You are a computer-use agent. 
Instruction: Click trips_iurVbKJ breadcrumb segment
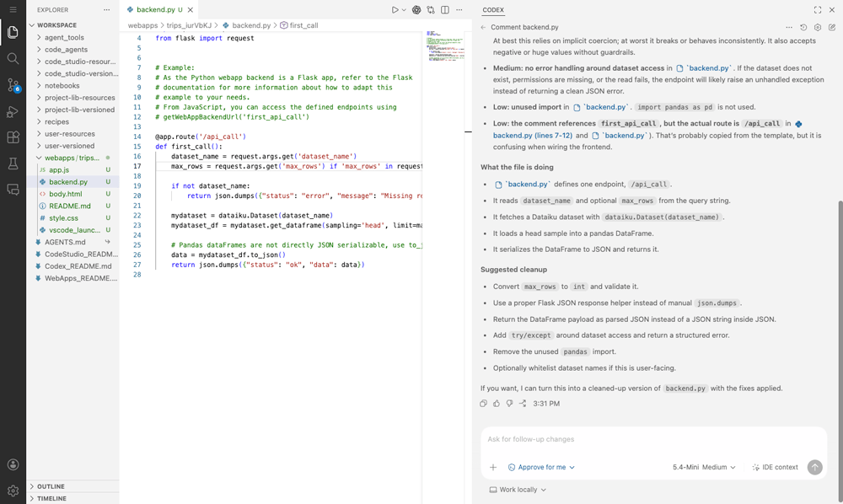pos(189,25)
